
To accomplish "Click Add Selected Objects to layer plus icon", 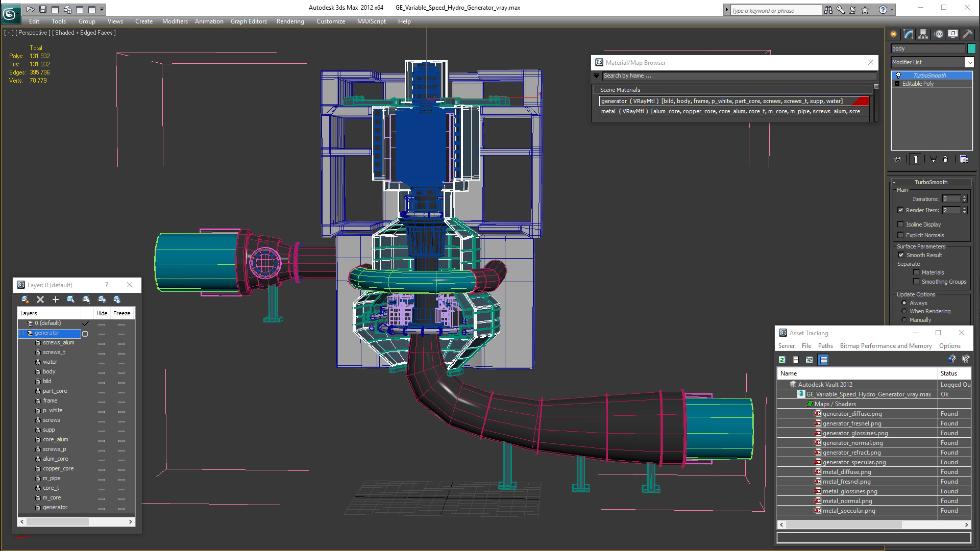I will tap(56, 299).
